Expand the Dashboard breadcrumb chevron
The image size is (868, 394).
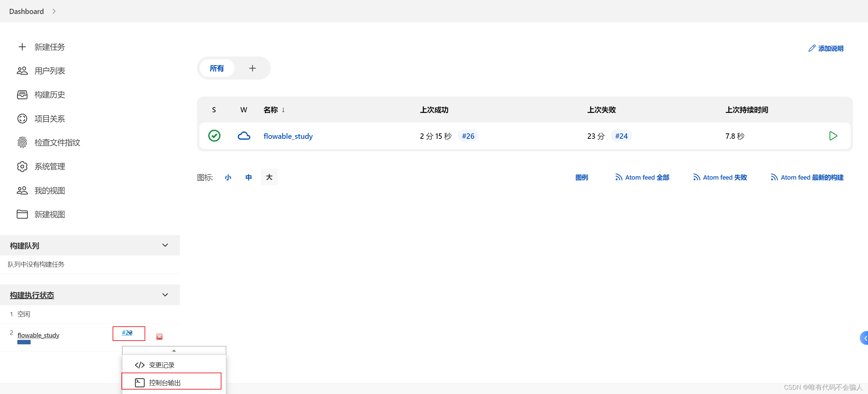point(54,11)
